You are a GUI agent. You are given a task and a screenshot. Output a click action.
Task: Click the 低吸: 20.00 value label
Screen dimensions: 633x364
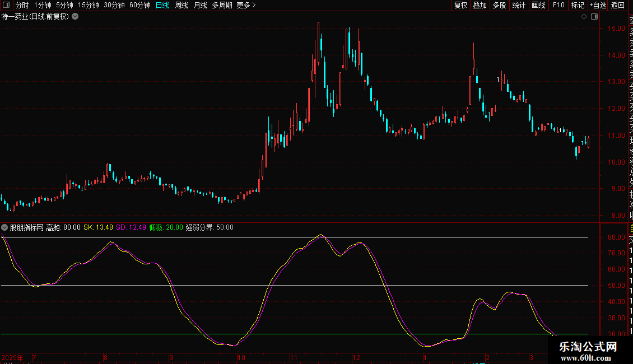[166, 227]
